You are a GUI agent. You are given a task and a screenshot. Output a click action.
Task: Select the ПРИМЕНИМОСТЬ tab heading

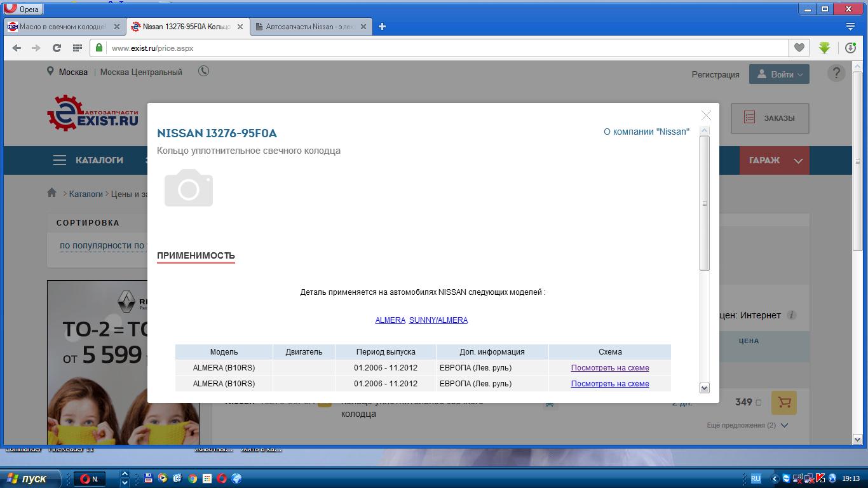pos(196,255)
